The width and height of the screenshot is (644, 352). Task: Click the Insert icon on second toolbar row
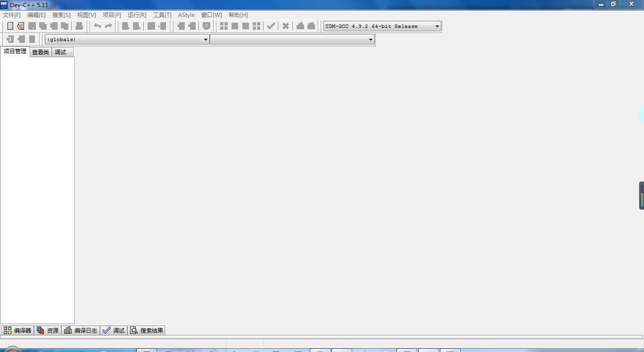(x=10, y=39)
